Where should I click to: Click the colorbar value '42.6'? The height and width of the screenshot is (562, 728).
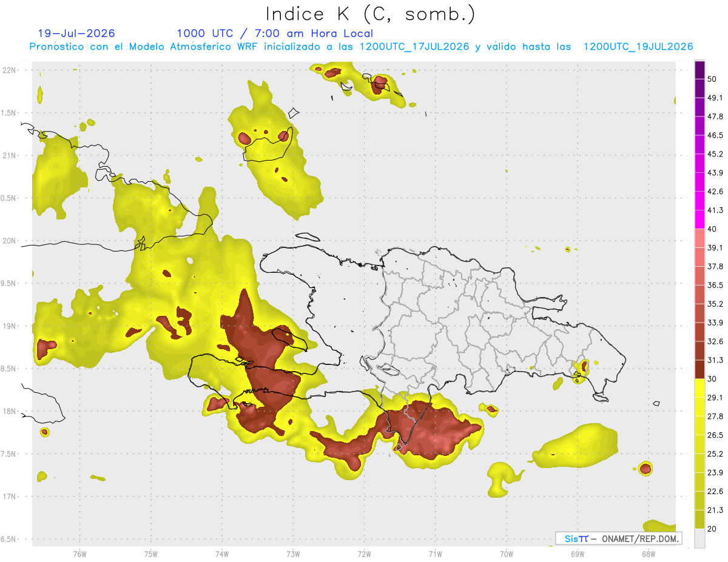[x=715, y=192]
